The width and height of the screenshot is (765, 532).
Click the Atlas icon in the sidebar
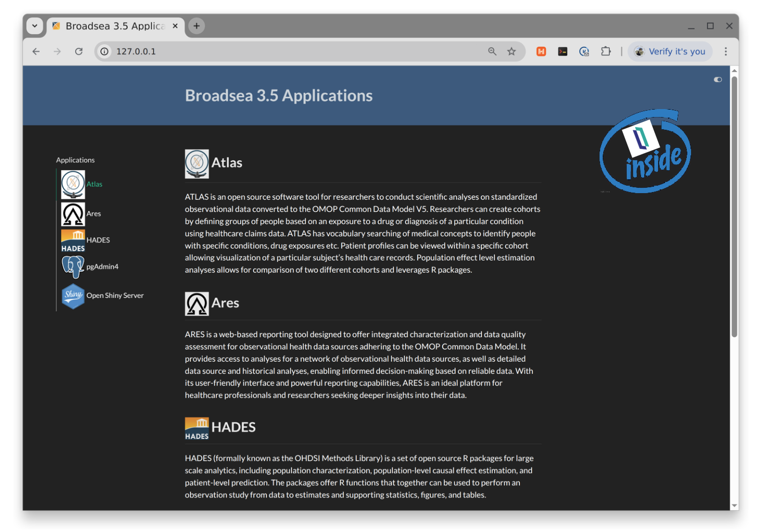tap(73, 184)
